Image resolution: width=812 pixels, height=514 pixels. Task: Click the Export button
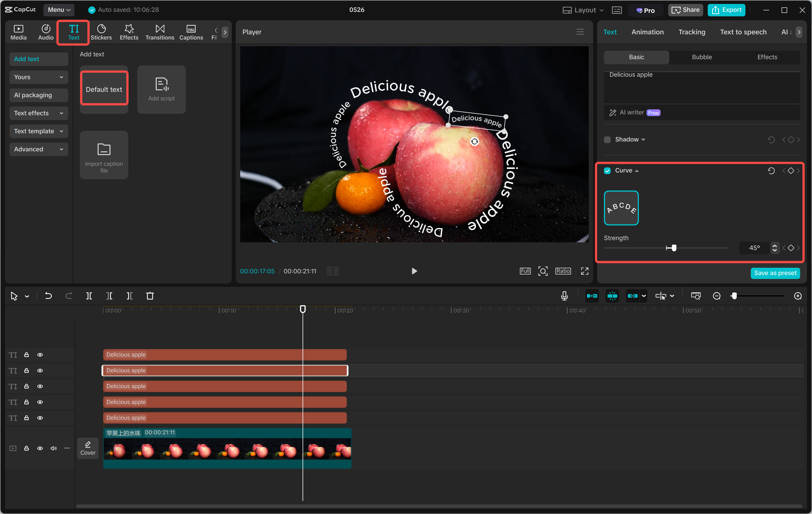[726, 10]
